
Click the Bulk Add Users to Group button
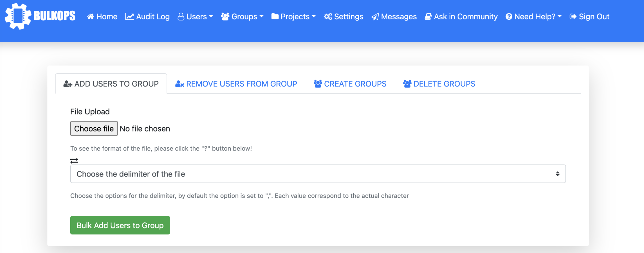(120, 225)
